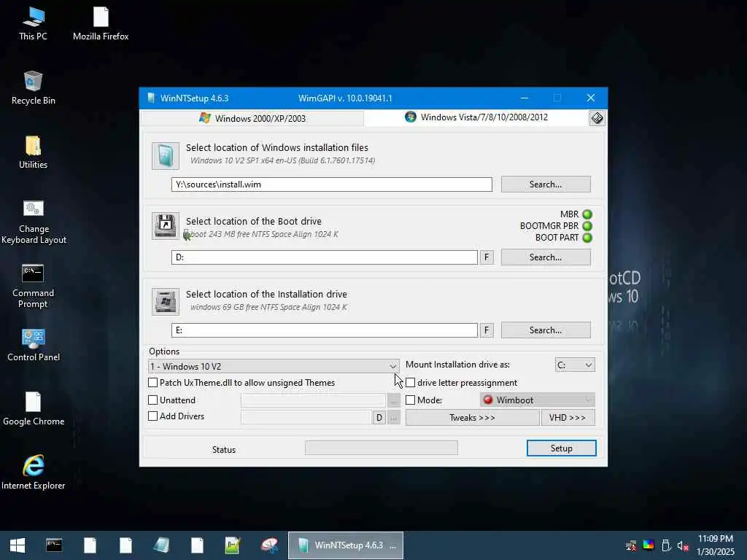
Task: Click the BOOT PART green status light
Action: (587, 238)
